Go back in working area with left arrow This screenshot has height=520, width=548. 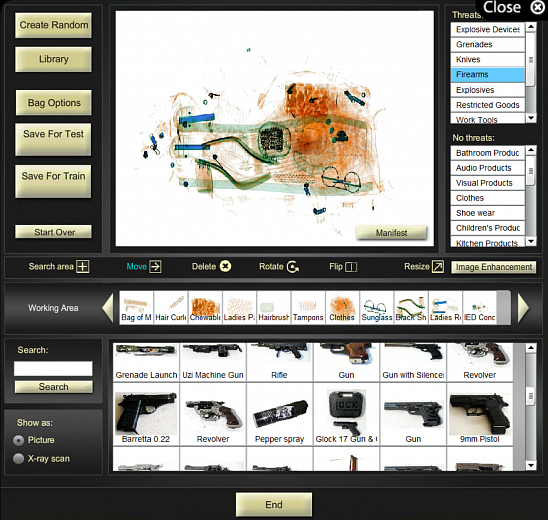pyautogui.click(x=108, y=308)
